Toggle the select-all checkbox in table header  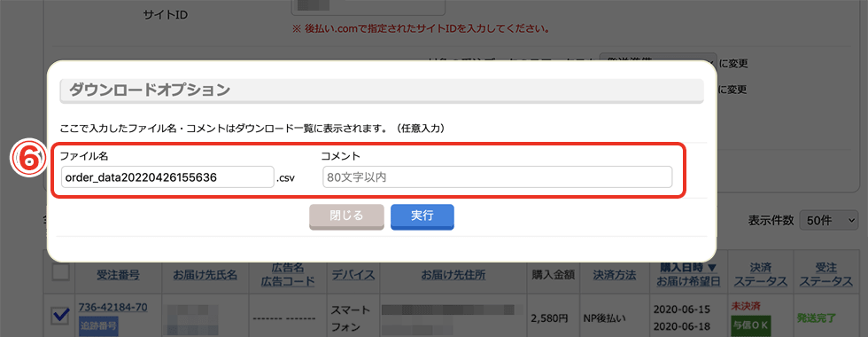pyautogui.click(x=60, y=273)
